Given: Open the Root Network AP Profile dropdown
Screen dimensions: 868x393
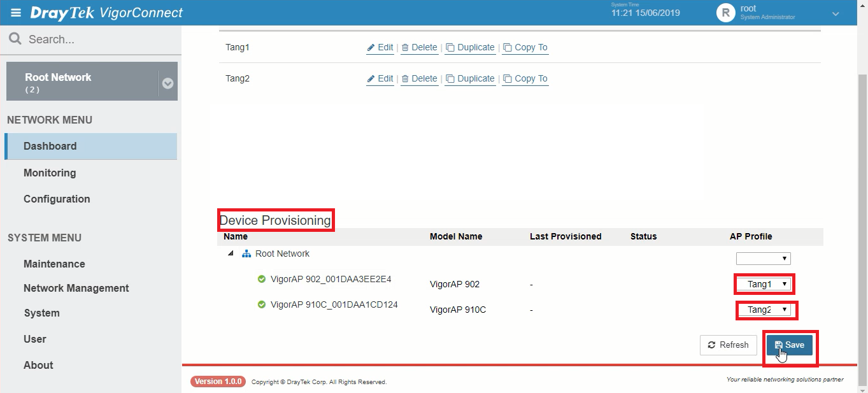Looking at the screenshot, I should click(x=764, y=259).
